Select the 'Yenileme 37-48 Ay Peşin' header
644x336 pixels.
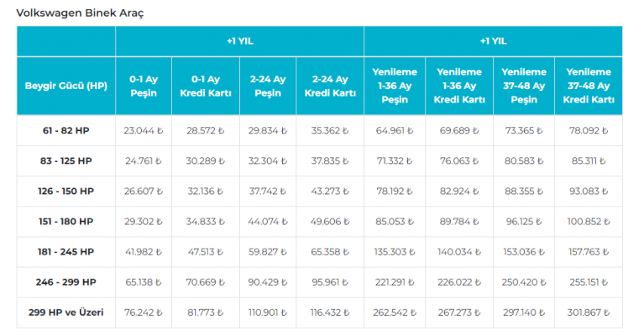point(524,86)
